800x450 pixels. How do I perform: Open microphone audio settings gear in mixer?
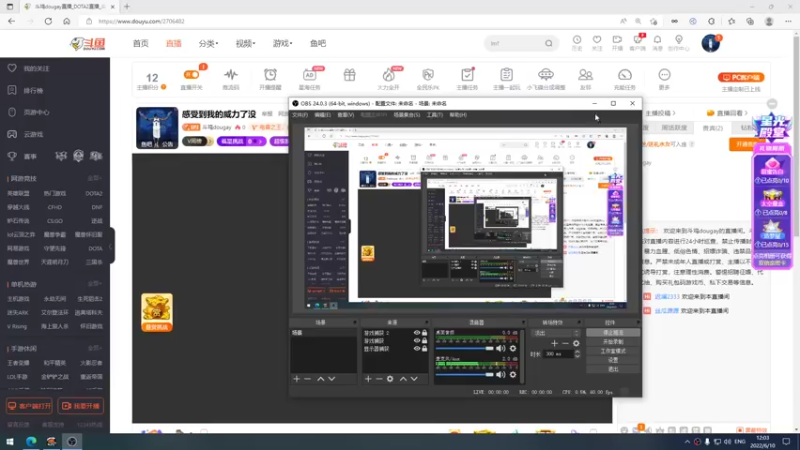click(x=513, y=374)
